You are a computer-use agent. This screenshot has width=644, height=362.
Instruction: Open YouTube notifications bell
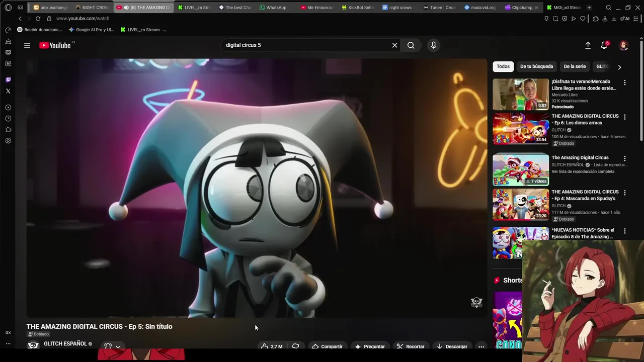coord(604,45)
